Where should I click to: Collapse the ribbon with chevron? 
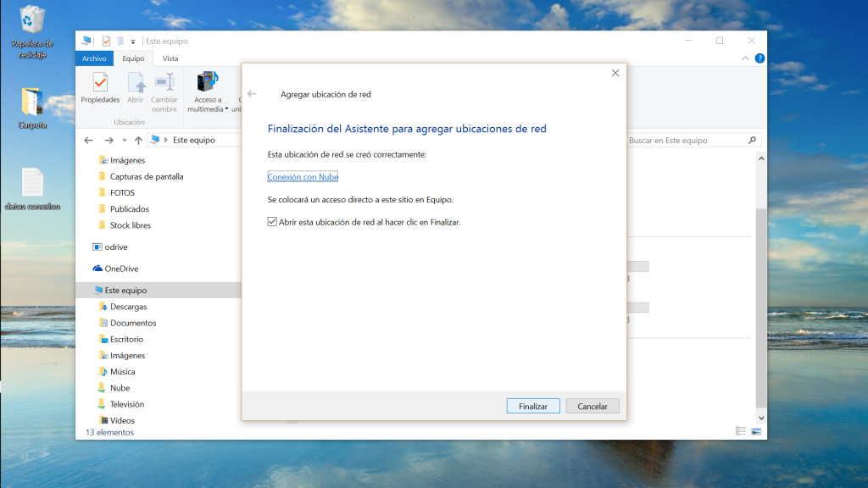pos(745,58)
